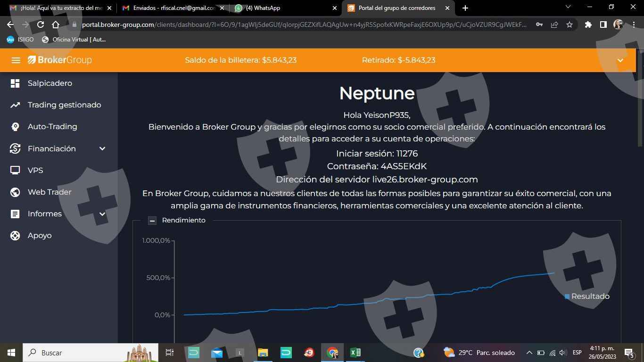This screenshot has height=362, width=644.
Task: Click the Retirado amount text
Action: (399, 60)
